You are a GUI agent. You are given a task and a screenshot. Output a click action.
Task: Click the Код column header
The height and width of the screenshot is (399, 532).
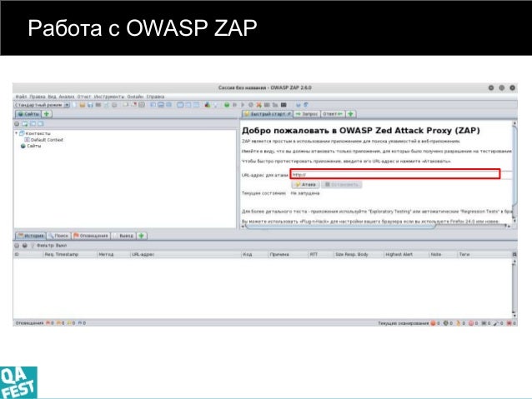[x=255, y=254]
